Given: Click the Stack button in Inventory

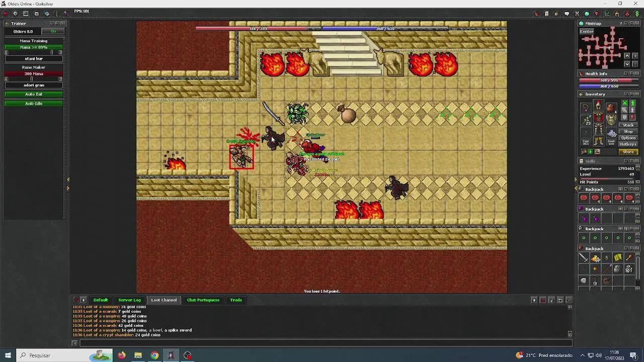Looking at the screenshot, I should click(628, 125).
